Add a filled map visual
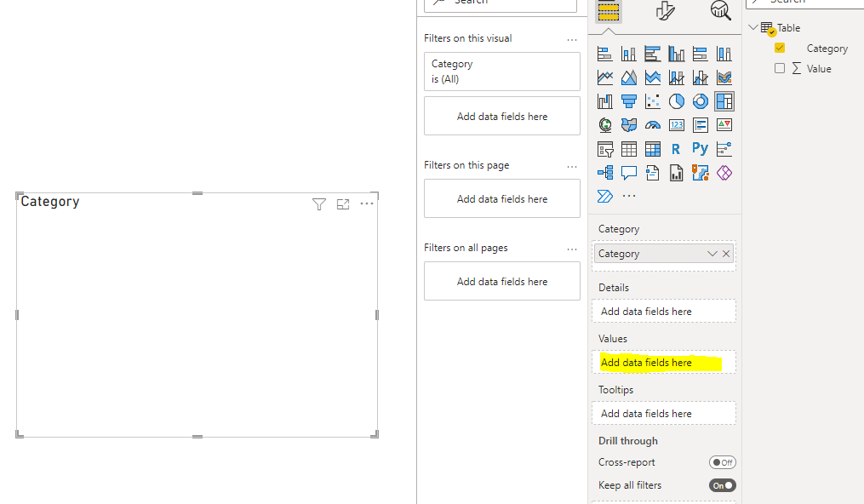The height and width of the screenshot is (504, 864). tap(629, 125)
